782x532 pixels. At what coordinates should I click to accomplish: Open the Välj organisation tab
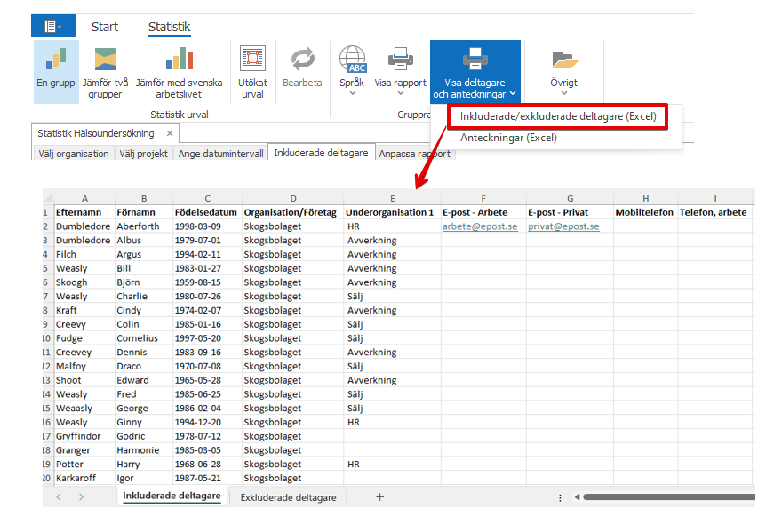point(74,154)
